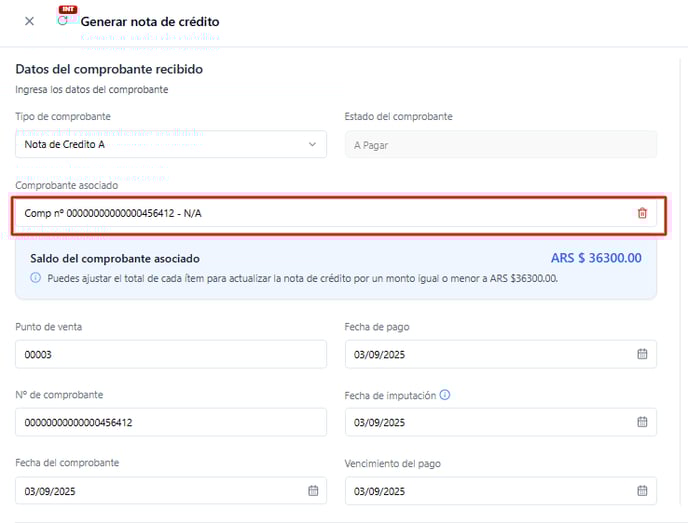Open the Fecha del comprobante calendar icon
The image size is (688, 523).
coord(312,490)
